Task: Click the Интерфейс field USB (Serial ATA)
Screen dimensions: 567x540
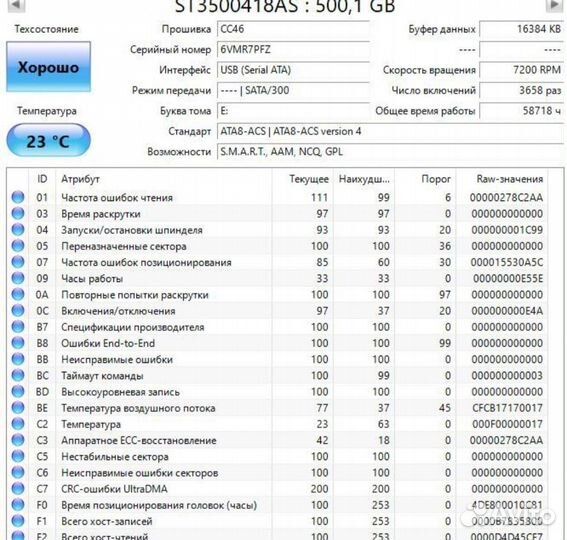Action: point(293,70)
